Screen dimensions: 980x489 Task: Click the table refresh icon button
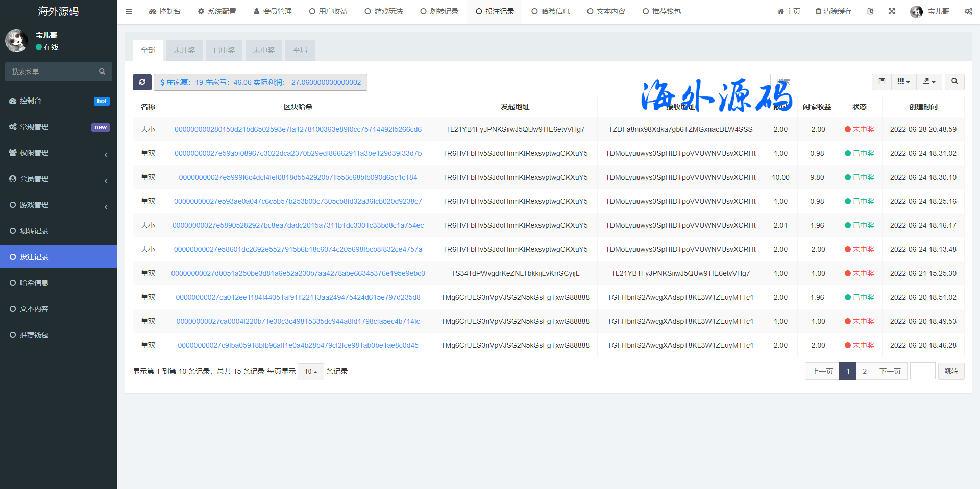click(142, 82)
